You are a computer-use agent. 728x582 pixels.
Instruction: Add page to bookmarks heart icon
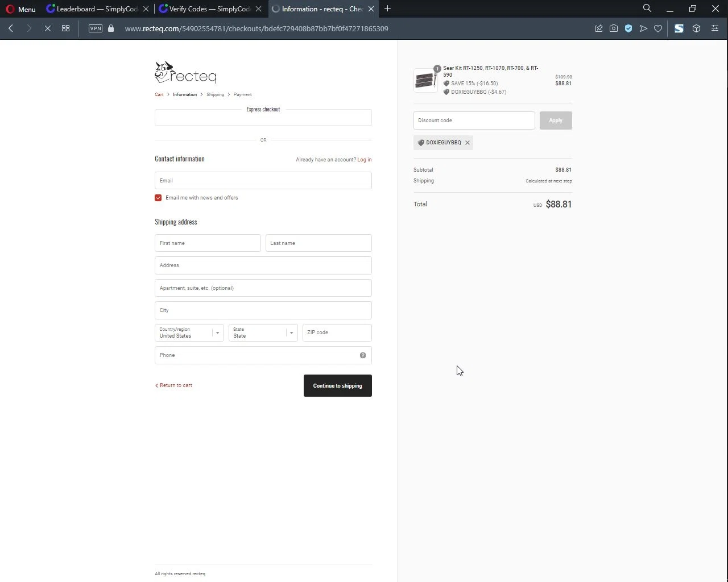658,28
